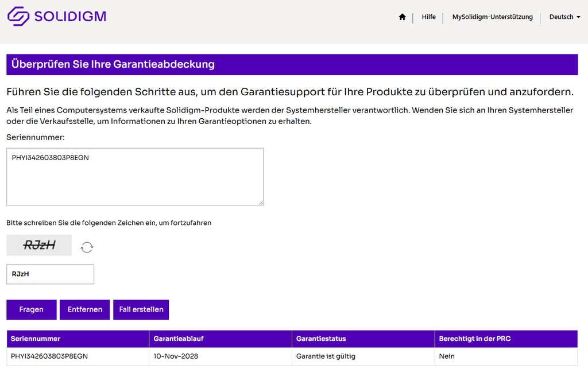
Task: Click the Berechtigt in der PRC header
Action: (506, 339)
